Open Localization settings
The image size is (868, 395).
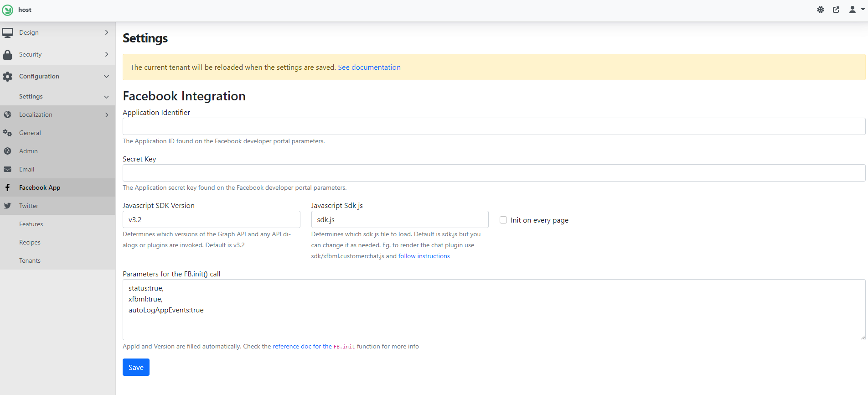[57, 114]
